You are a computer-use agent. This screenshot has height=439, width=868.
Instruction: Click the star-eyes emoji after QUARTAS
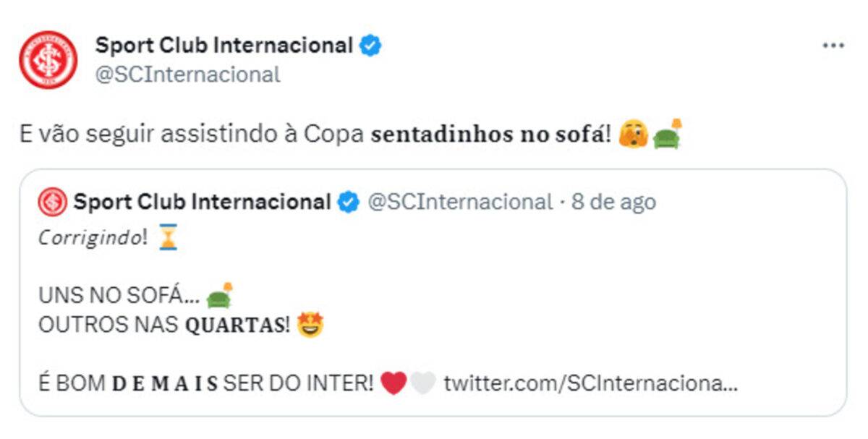310,325
